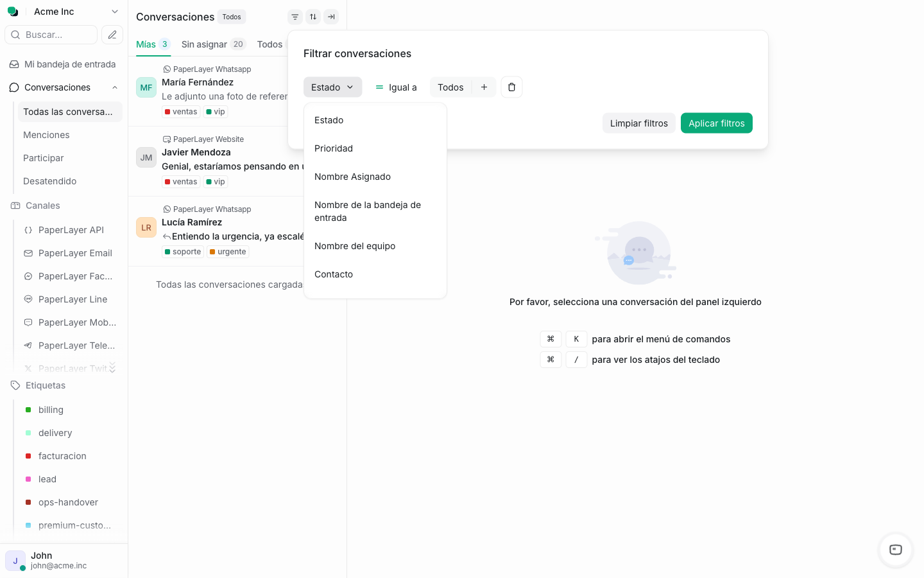
Task: Click the Etiquetas tag icon
Action: pyautogui.click(x=15, y=385)
